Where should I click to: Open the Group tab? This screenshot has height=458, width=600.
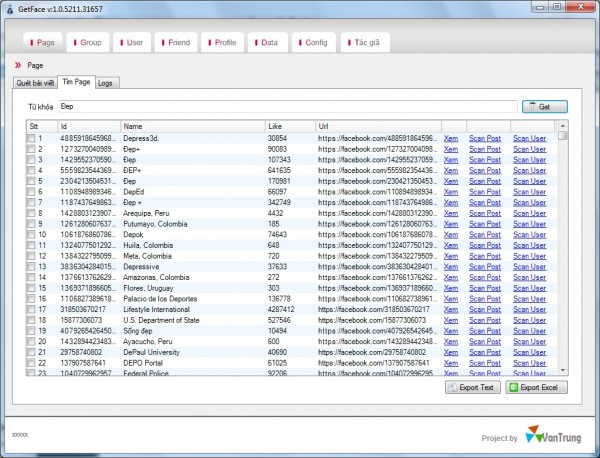86,43
